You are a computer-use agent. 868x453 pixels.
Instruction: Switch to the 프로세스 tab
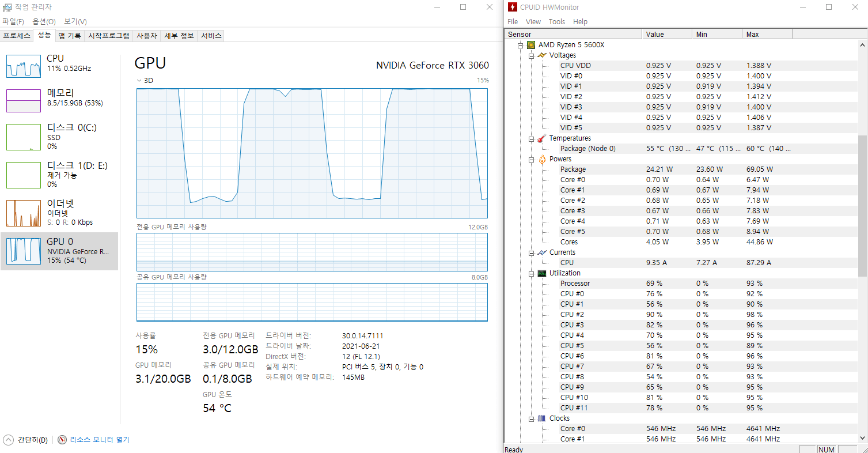pyautogui.click(x=17, y=36)
